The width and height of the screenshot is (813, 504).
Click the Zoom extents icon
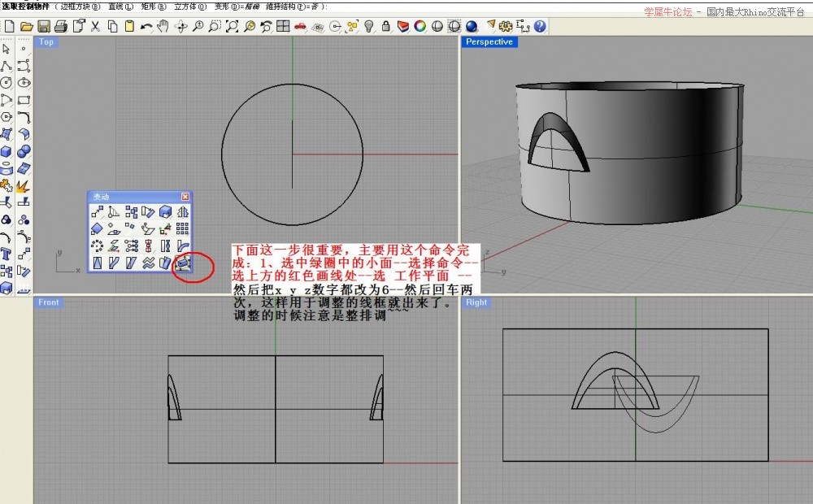(232, 27)
